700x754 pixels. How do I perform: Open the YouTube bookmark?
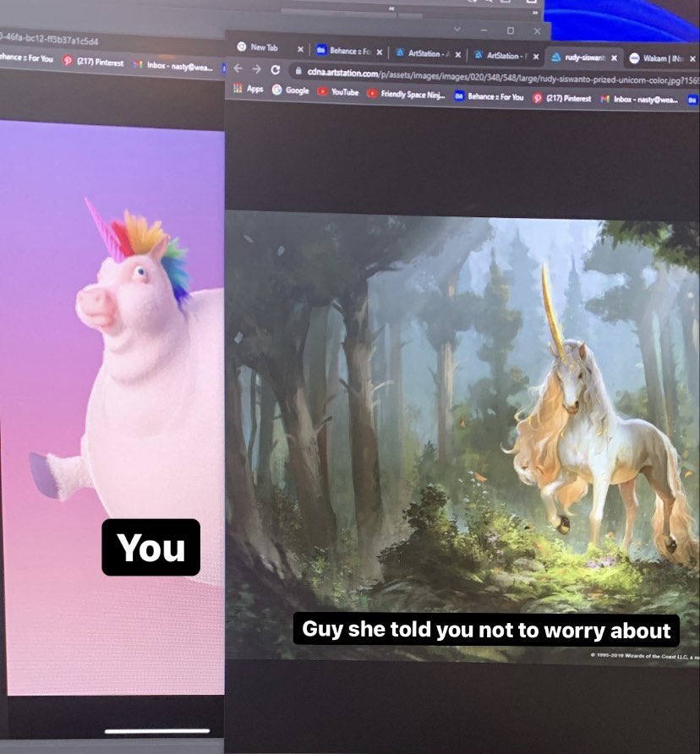(338, 92)
